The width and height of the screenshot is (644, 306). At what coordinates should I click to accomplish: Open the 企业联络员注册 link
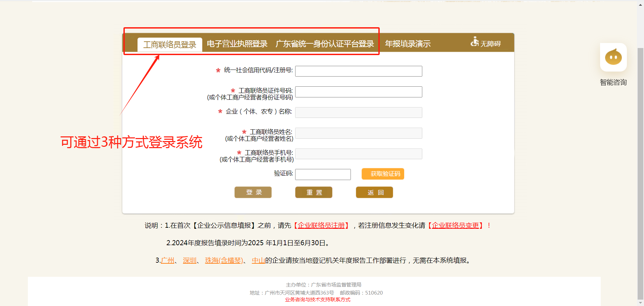click(321, 225)
